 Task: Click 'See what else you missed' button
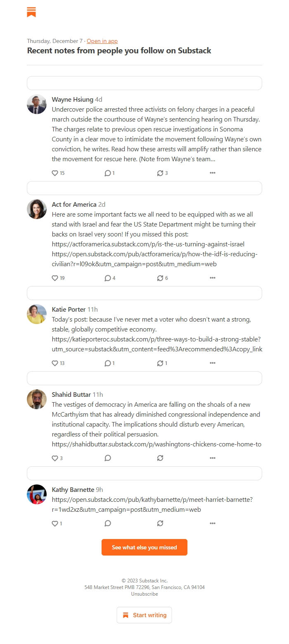pos(144,547)
